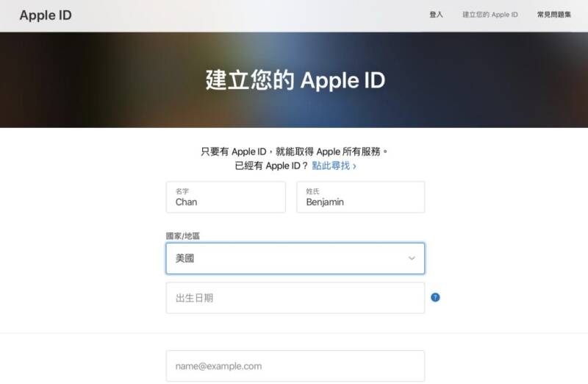This screenshot has width=588, height=384.
Task: Click the right arrow after 點此尋找
Action: click(354, 166)
